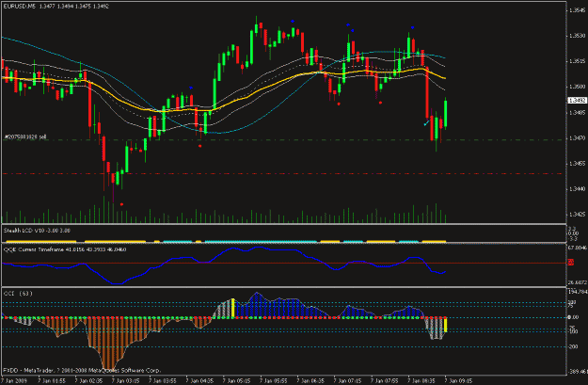Click the 1.3545 price axis label
This screenshot has height=385, width=588.
[x=577, y=10]
